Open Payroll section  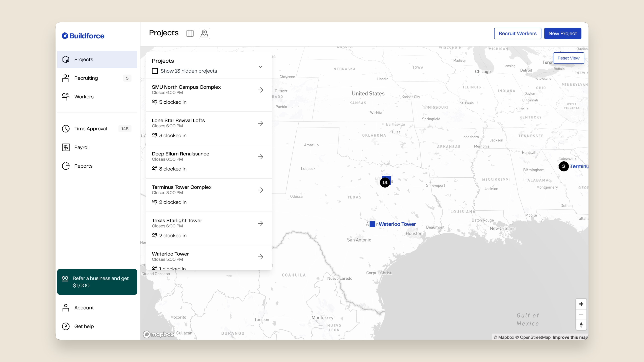coord(97,147)
